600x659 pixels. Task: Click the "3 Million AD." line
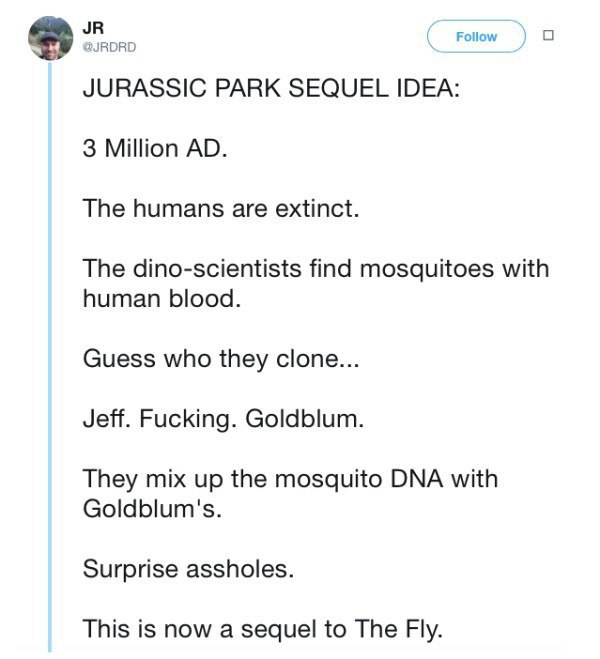pyautogui.click(x=155, y=149)
